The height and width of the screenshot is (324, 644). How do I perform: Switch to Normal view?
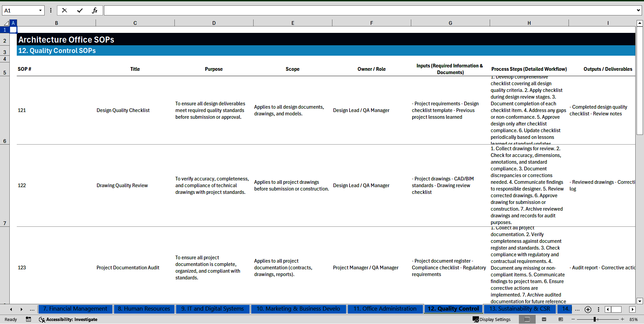click(527, 319)
